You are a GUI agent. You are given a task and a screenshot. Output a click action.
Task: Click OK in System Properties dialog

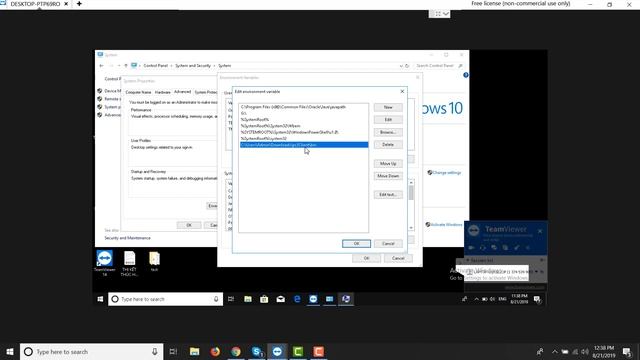pos(189,225)
